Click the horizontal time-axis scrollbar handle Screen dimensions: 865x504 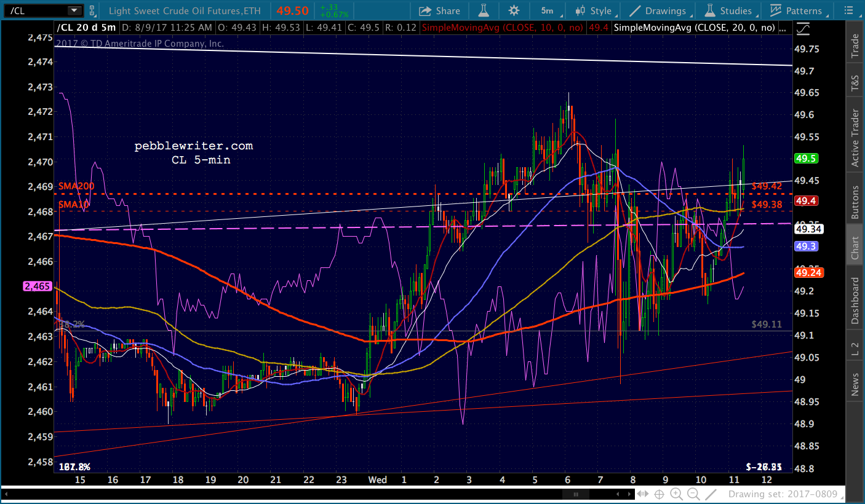pyautogui.click(x=576, y=494)
